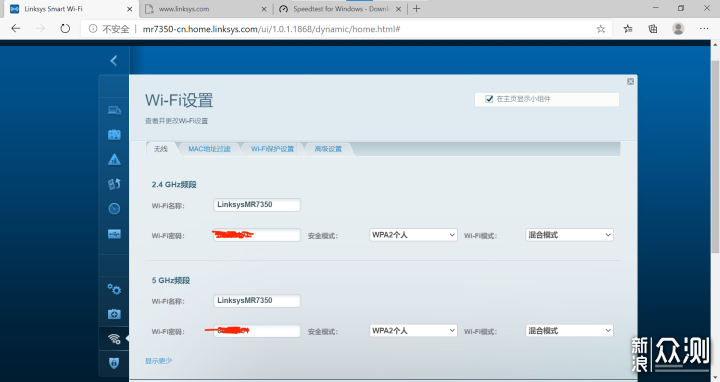This screenshot has height=382, width=720.
Task: Open 5 GHz Wi-Fi mode dropdown
Action: (569, 331)
